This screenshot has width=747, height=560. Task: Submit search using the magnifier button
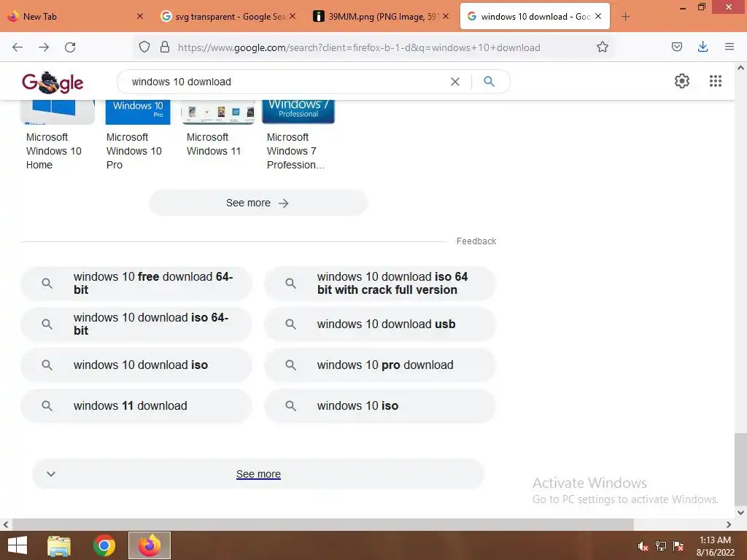click(489, 82)
